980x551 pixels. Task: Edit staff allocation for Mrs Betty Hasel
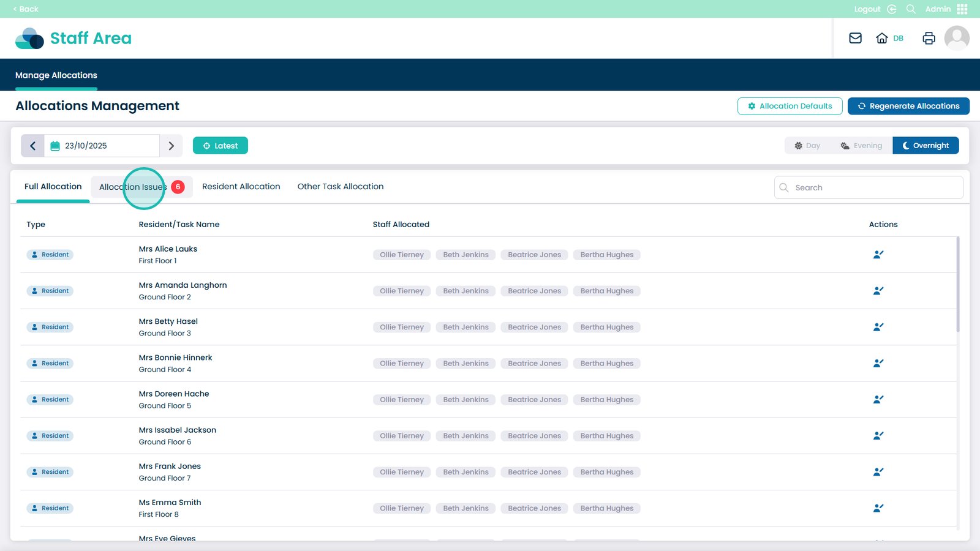878,327
